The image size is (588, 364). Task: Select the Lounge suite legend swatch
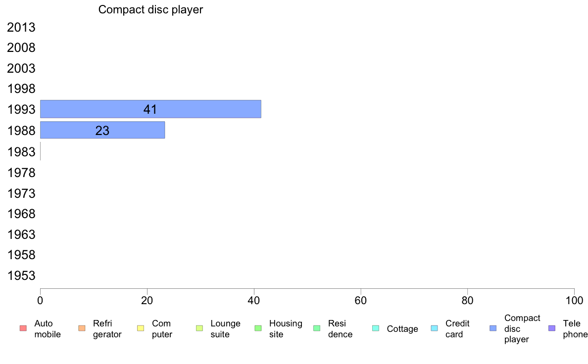tap(199, 328)
